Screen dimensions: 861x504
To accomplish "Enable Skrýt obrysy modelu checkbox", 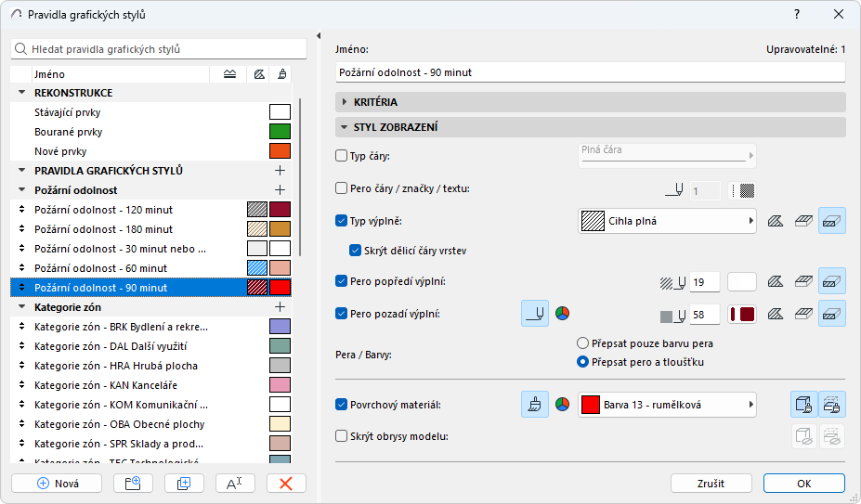I will [x=342, y=436].
